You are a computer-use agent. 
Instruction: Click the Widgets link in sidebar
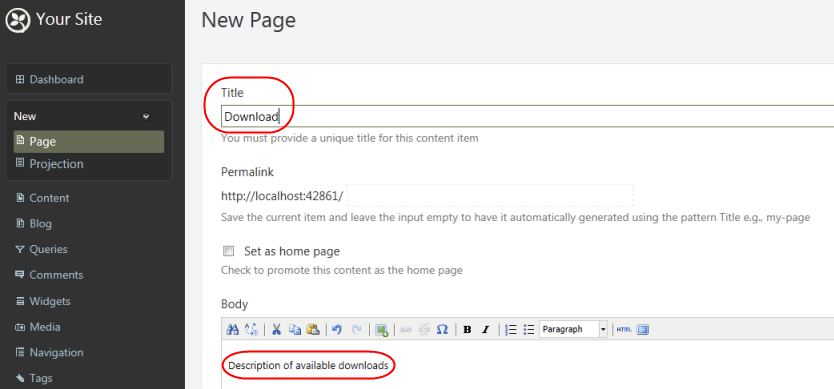(x=50, y=301)
